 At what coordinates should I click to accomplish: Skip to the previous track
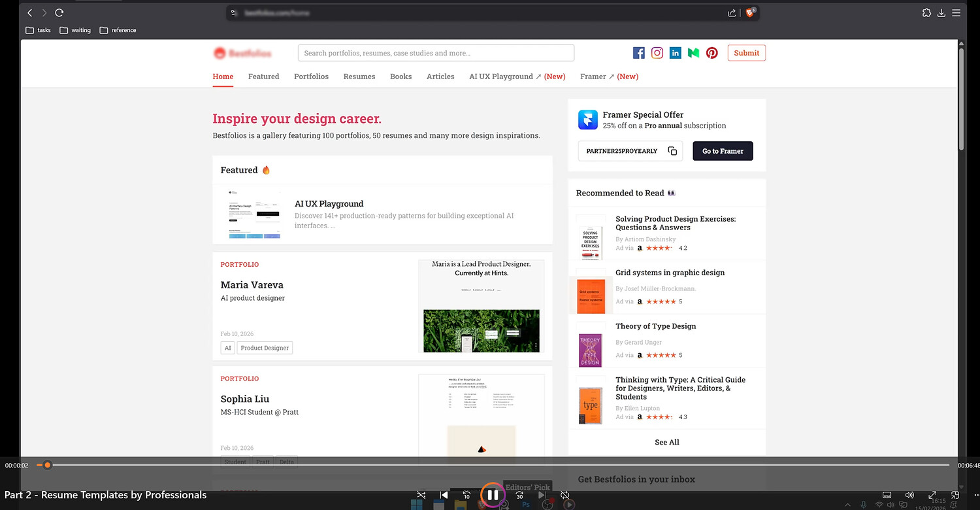click(444, 495)
